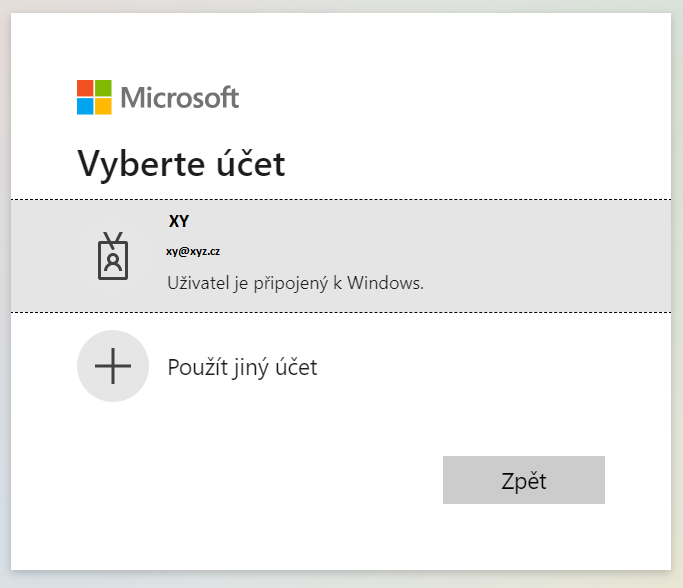Click the yellow square of the Microsoft logo
683x588 pixels.
104,106
